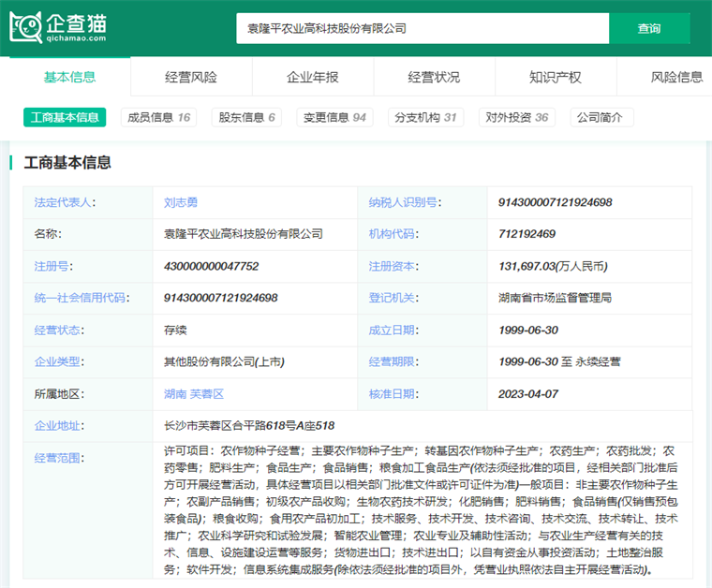The height and width of the screenshot is (588, 712).
Task: Click the address 长沙市芙蓉区合平路618号A座518
Action: pos(249,426)
